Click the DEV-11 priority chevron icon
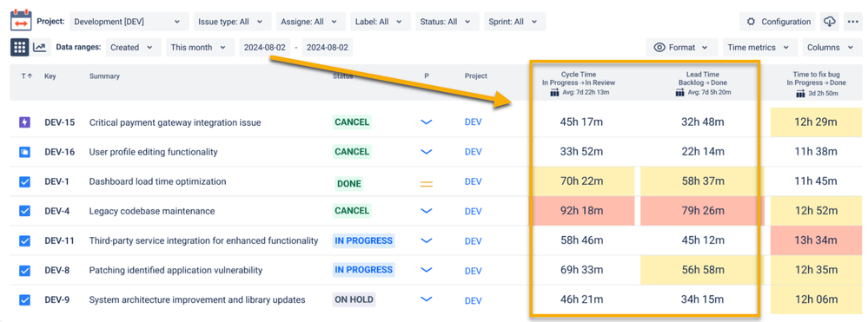 click(x=427, y=240)
